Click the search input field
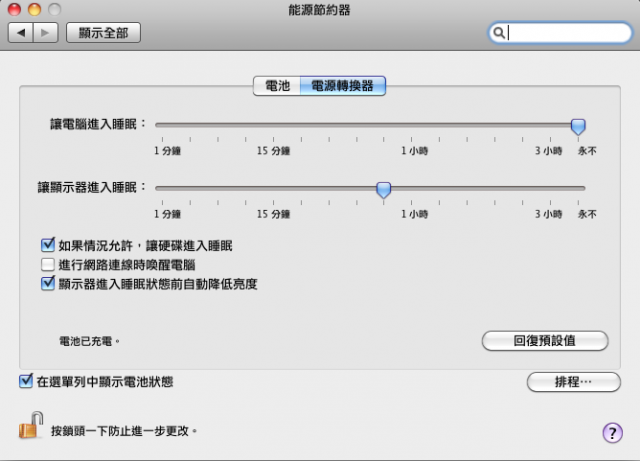 (x=560, y=33)
